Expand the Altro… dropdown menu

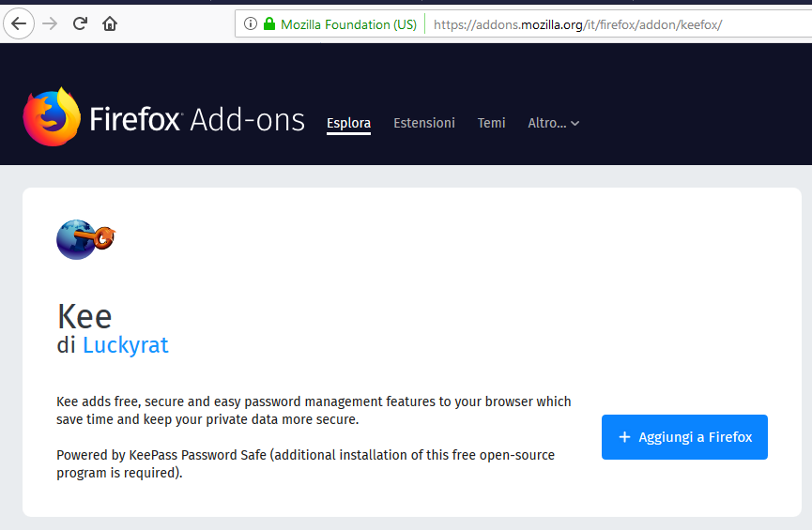coord(553,123)
